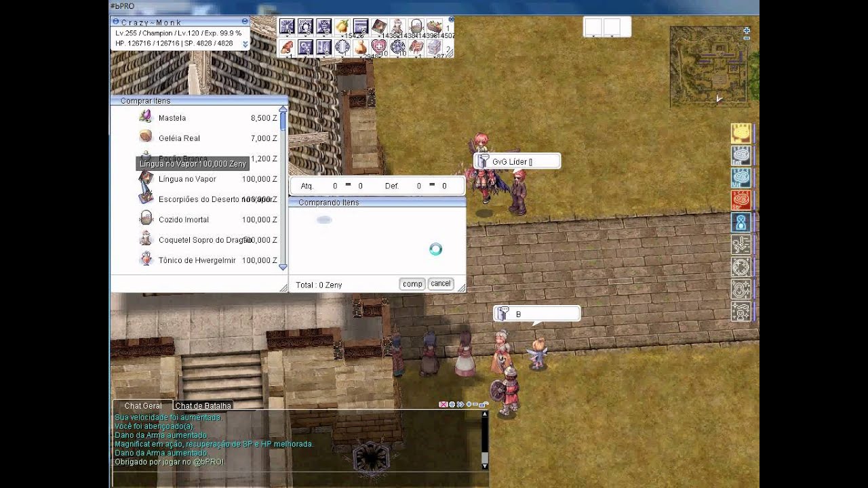Click the chat lock icon
Image resolution: width=868 pixels, height=488 pixels.
pyautogui.click(x=484, y=405)
